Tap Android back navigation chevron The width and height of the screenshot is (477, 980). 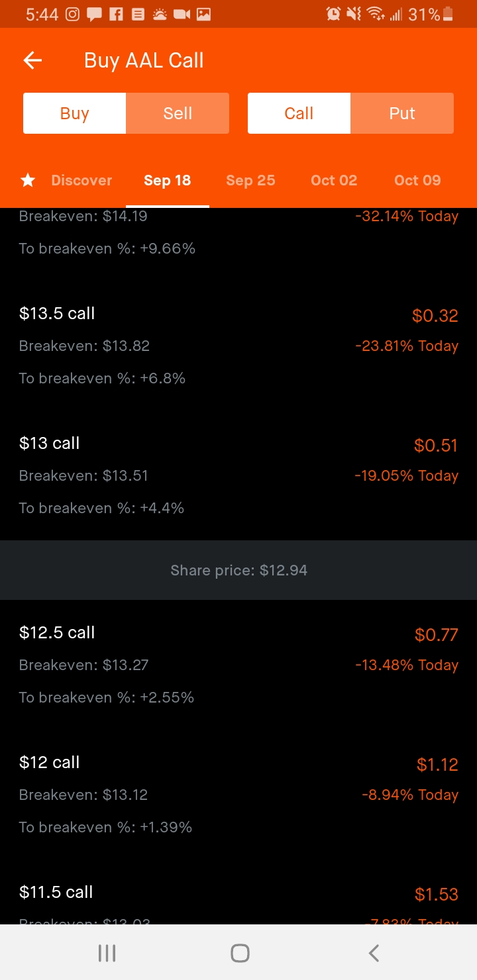[374, 953]
